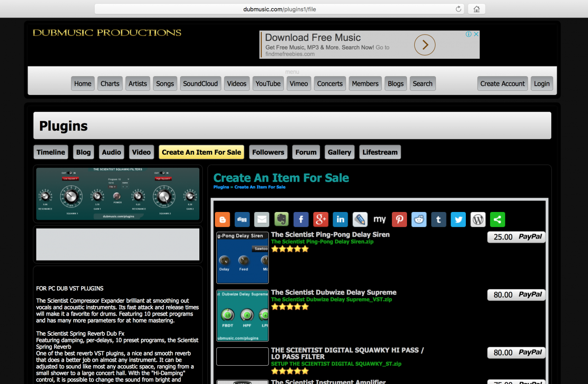Image resolution: width=588 pixels, height=384 pixels.
Task: Open the Concerts menu item
Action: [x=330, y=83]
